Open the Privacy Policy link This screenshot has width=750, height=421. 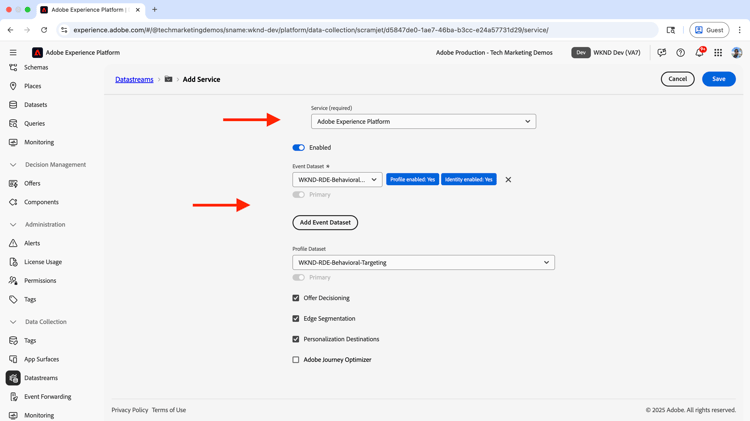[130, 410]
